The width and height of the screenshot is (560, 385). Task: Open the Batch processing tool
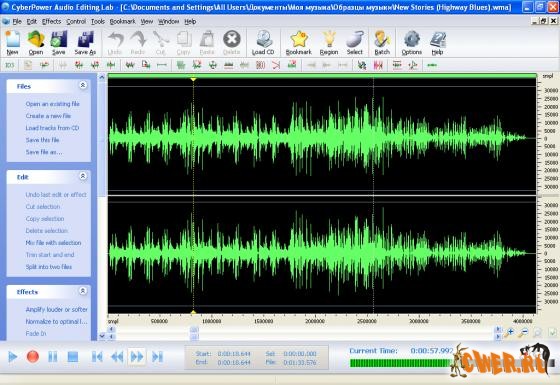pyautogui.click(x=382, y=43)
